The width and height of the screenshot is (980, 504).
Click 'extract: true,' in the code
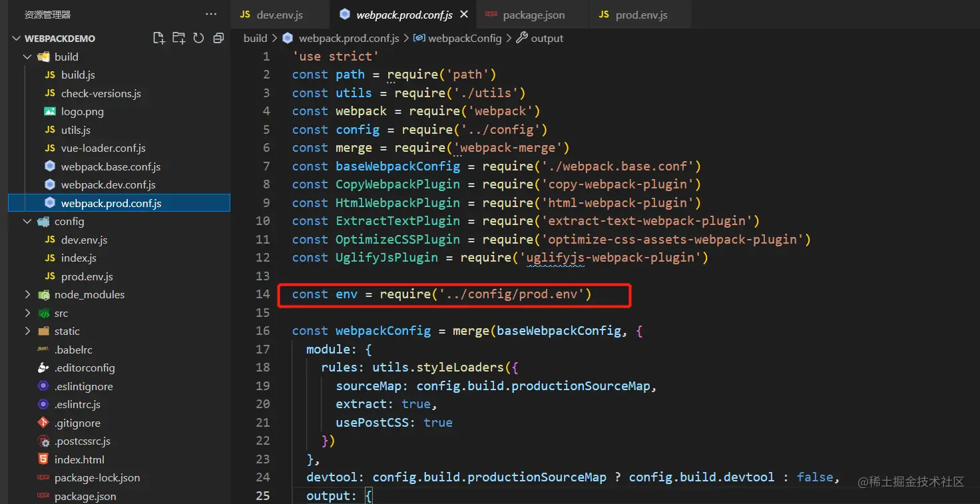387,404
